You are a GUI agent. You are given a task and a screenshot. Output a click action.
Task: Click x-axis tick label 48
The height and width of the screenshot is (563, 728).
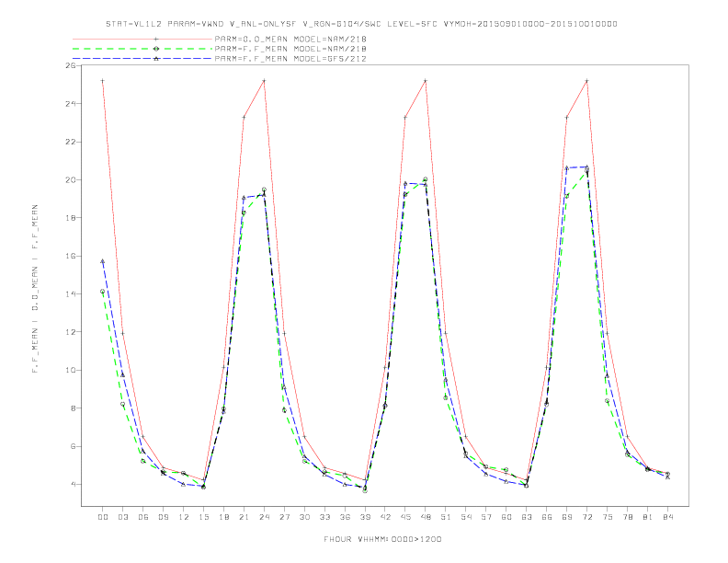(x=426, y=517)
